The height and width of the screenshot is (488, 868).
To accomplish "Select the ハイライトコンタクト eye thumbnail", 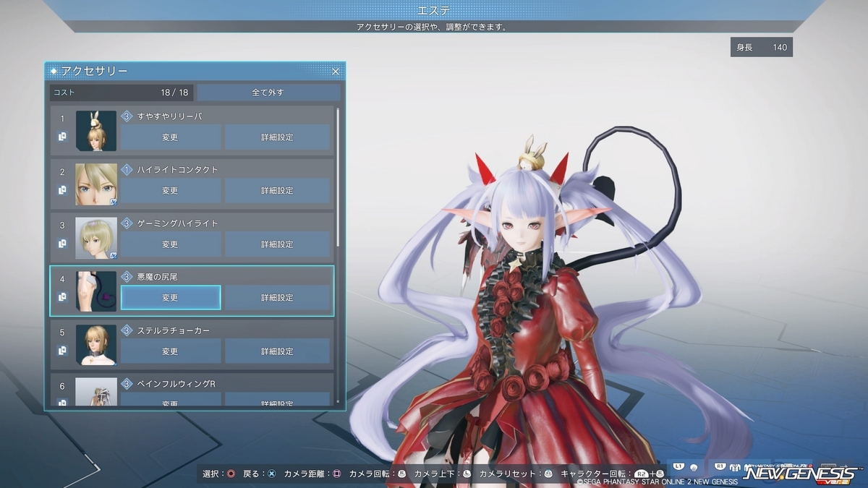I will pyautogui.click(x=96, y=184).
